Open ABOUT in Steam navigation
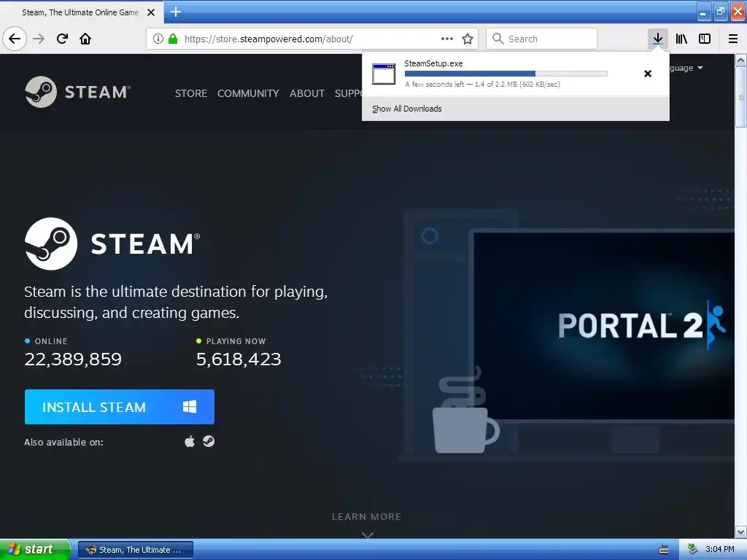This screenshot has height=560, width=747. click(307, 93)
